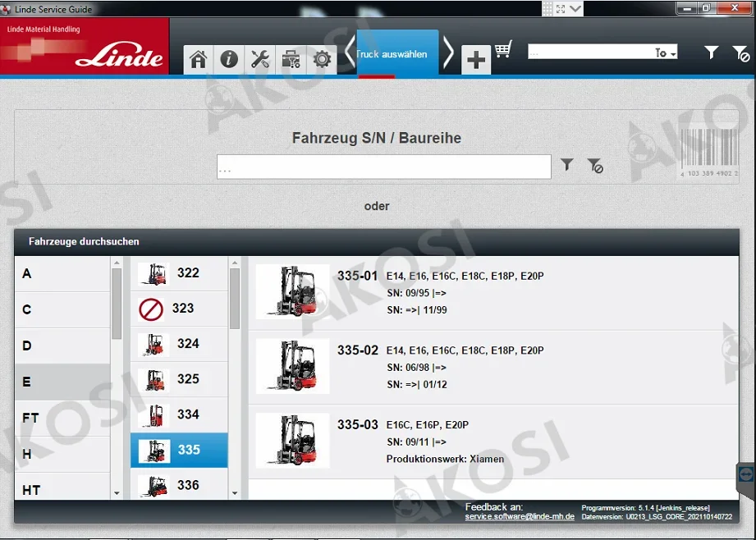Screen dimensions: 756x540
Task: Open the search type dropdown in top bar
Action: click(x=666, y=53)
